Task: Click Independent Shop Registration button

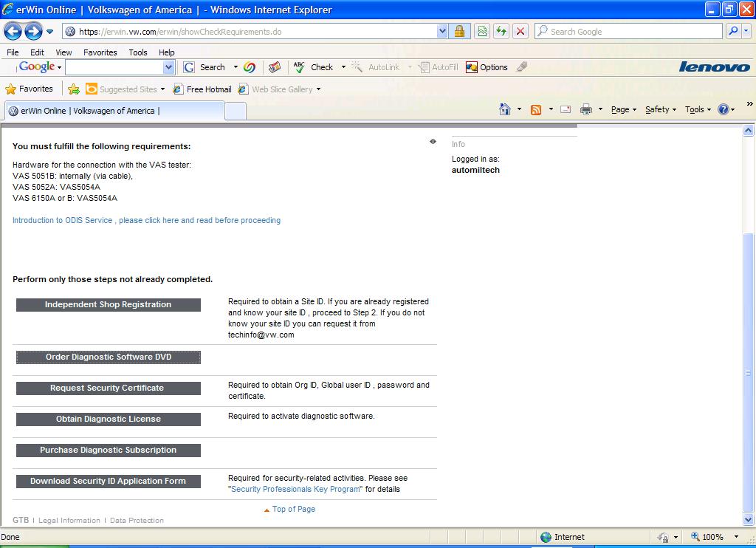Action: point(109,305)
